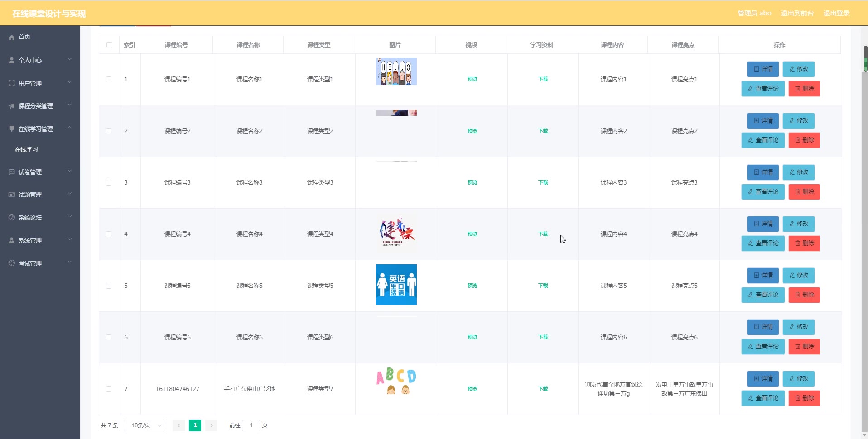Click 管理员 abo in the header
Image resolution: width=868 pixels, height=439 pixels.
[754, 13]
